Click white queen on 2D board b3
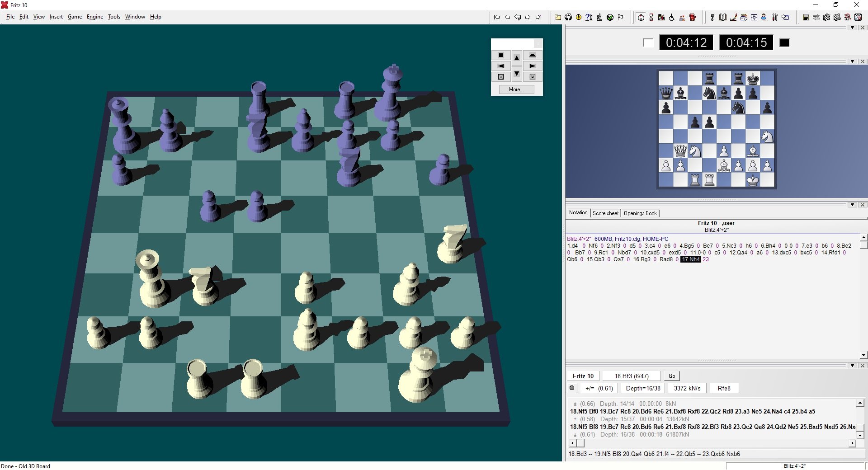Screen dimensions: 868x470 point(680,151)
